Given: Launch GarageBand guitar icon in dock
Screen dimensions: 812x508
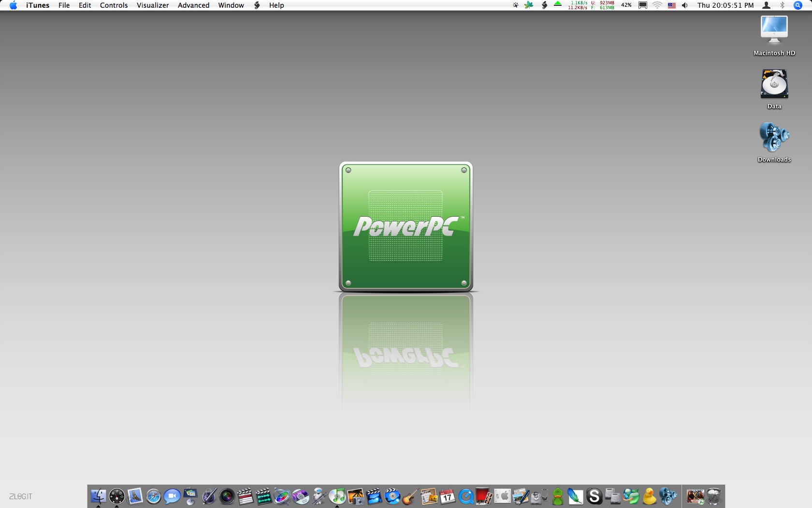Looking at the screenshot, I should click(x=410, y=496).
